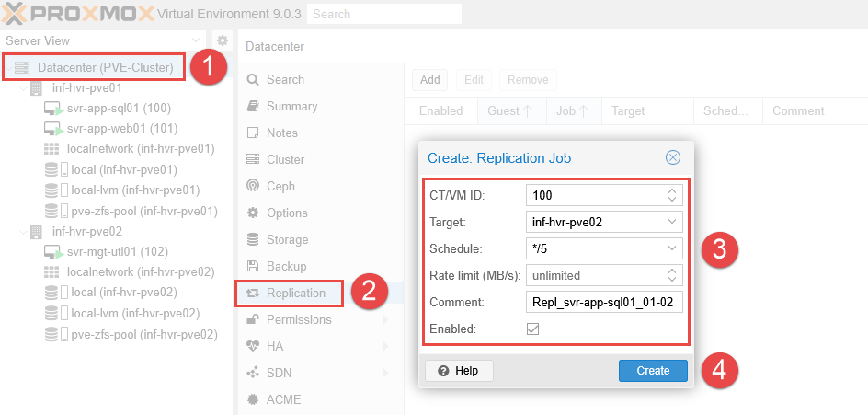Collapse the inf-hvr-pve01 node tree
The height and width of the screenshot is (415, 868).
coord(23,88)
